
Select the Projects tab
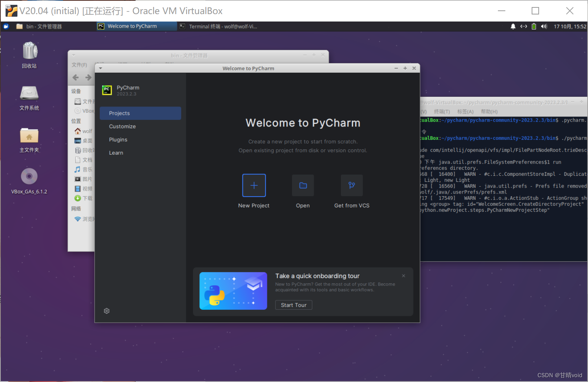141,113
